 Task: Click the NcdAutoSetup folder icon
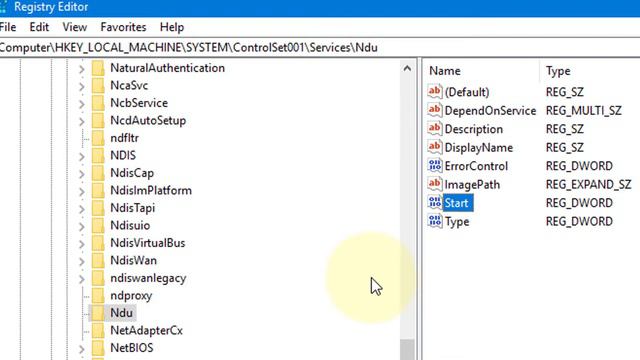click(98, 121)
